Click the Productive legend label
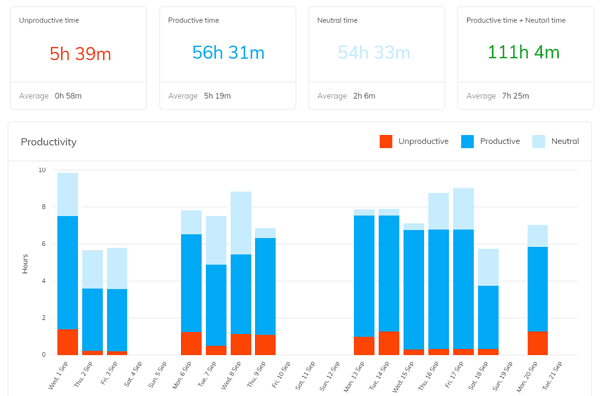Viewport: 600px width, 396px height. (500, 141)
